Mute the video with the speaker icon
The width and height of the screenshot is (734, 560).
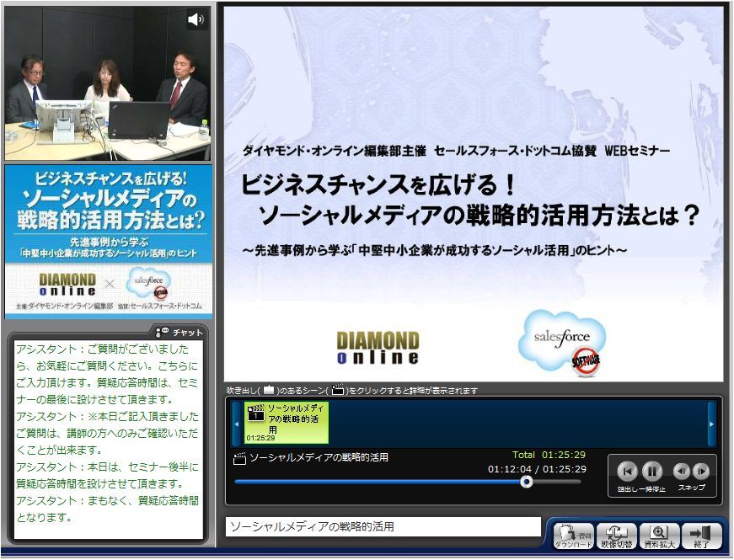(197, 19)
